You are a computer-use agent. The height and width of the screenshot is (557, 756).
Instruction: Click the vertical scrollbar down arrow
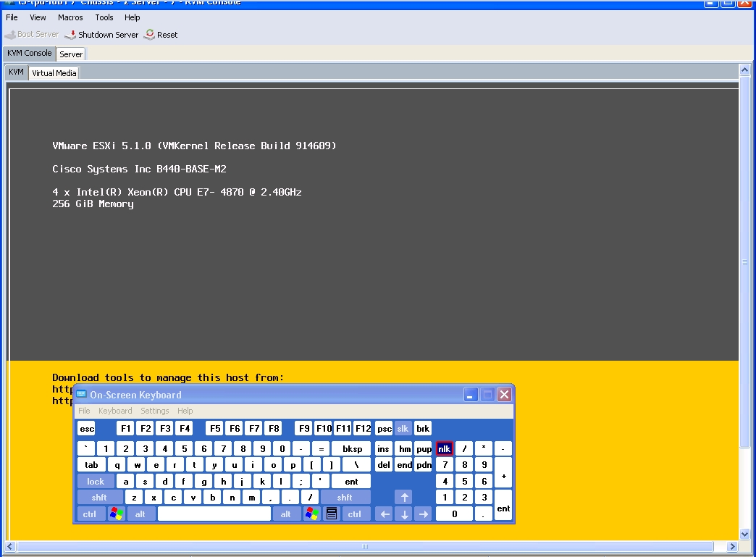tap(744, 534)
